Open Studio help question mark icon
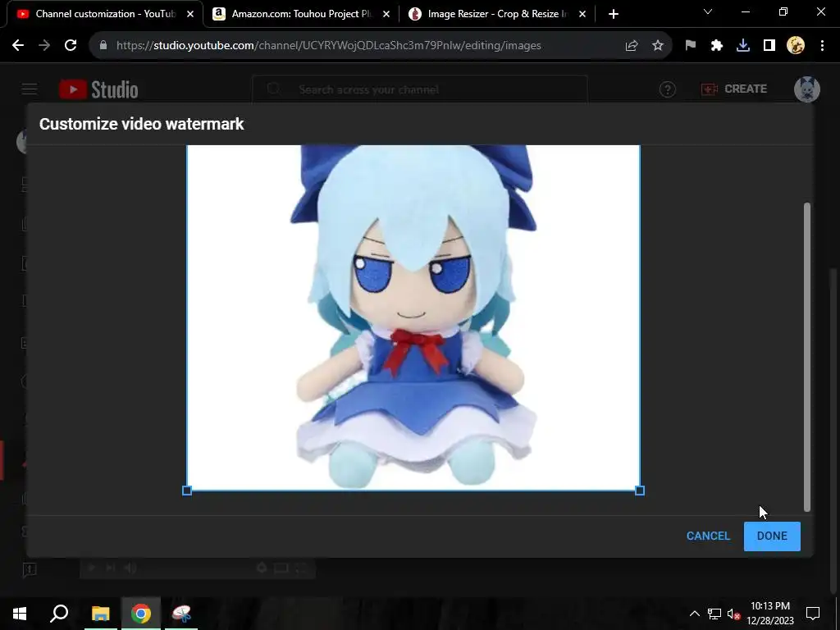 point(668,89)
